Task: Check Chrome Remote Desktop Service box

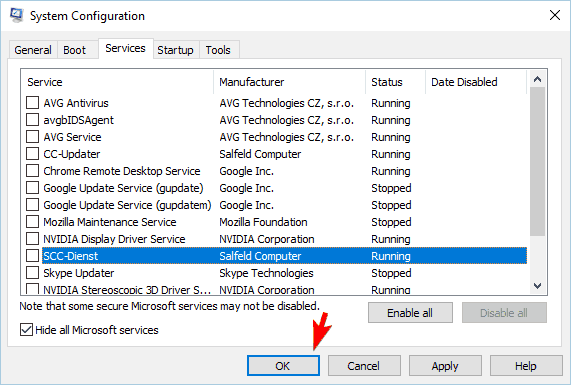Action: 32,171
